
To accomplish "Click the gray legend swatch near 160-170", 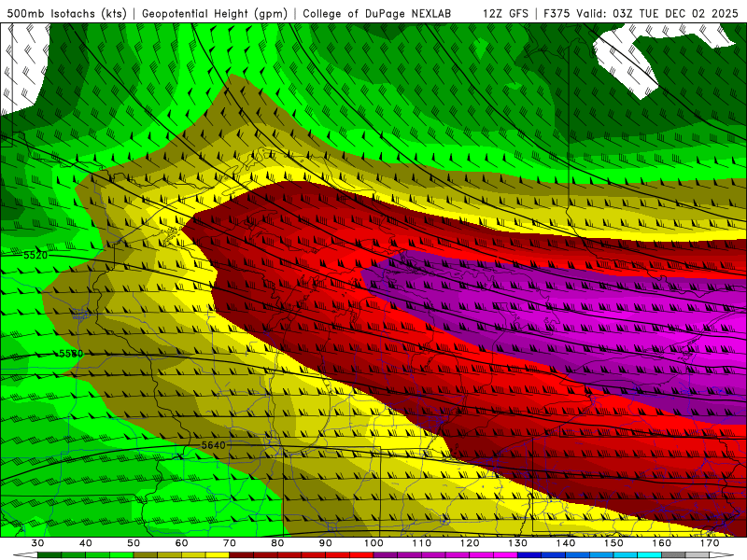I will point(673,555).
